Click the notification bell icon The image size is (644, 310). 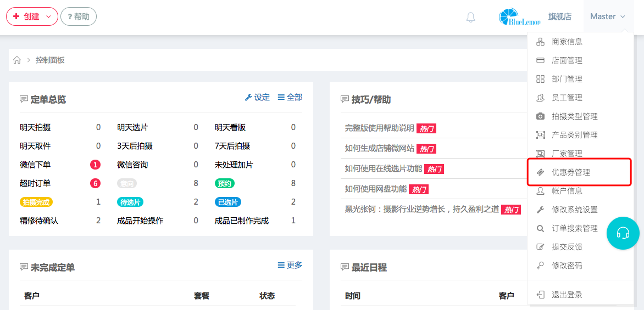click(470, 17)
